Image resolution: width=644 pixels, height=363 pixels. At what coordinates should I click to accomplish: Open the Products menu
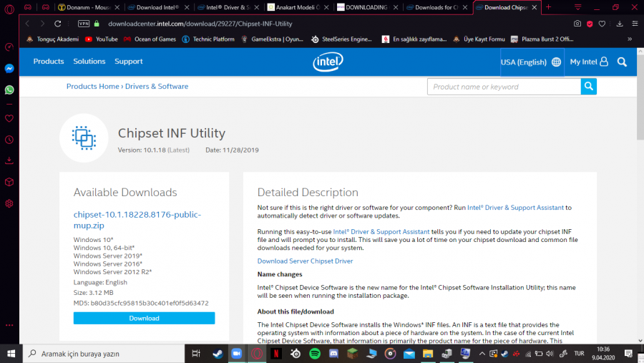coord(49,62)
